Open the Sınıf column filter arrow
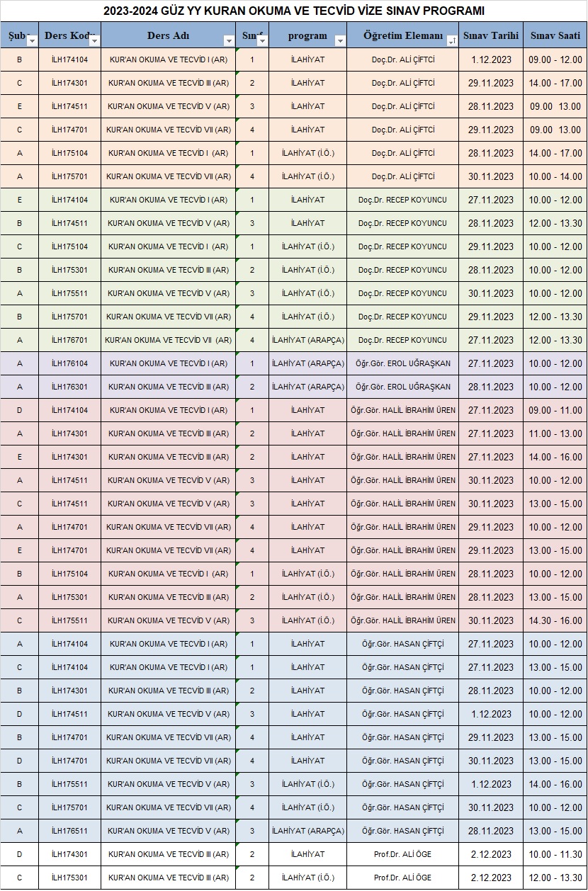This screenshot has height=891, width=588. point(262,41)
